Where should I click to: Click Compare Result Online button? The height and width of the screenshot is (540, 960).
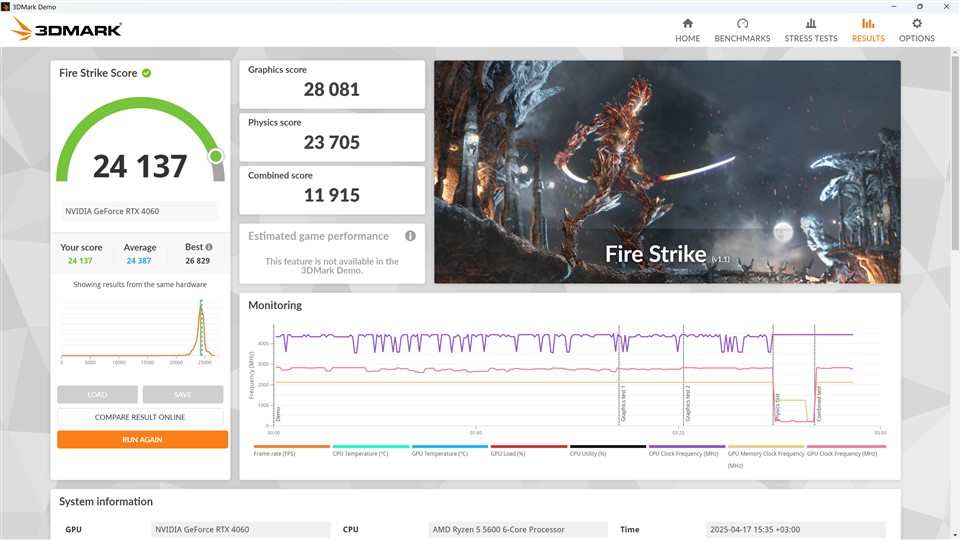[141, 417]
